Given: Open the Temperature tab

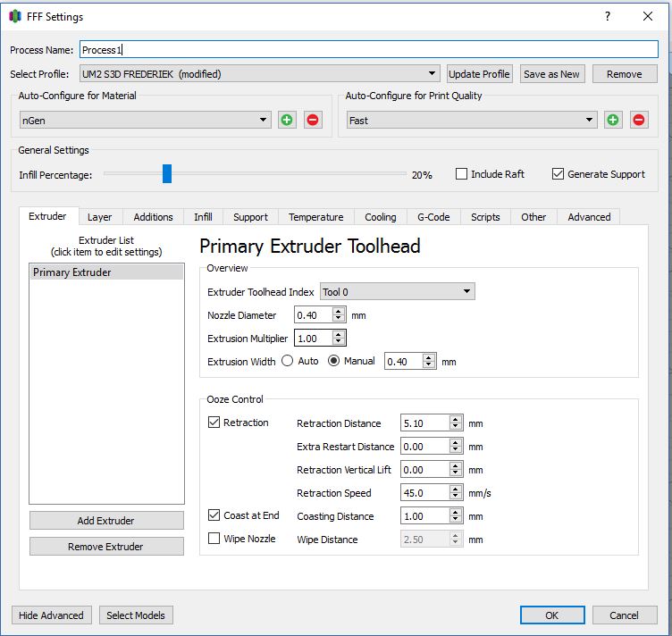Looking at the screenshot, I should 315,217.
